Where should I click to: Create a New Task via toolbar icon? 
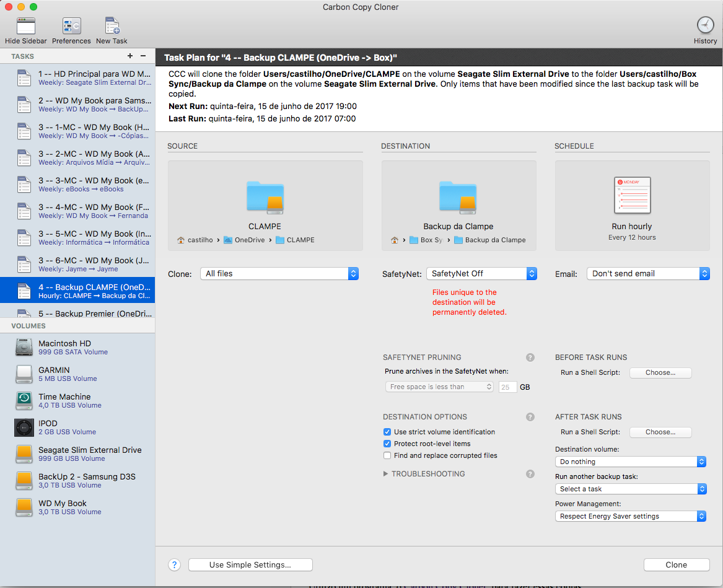112,26
